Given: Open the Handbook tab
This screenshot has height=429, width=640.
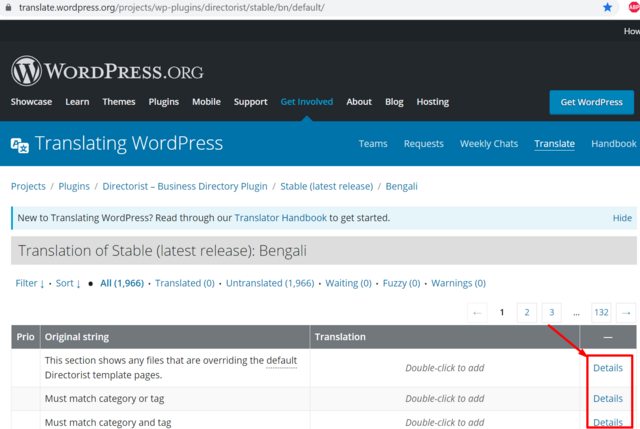Looking at the screenshot, I should (614, 144).
